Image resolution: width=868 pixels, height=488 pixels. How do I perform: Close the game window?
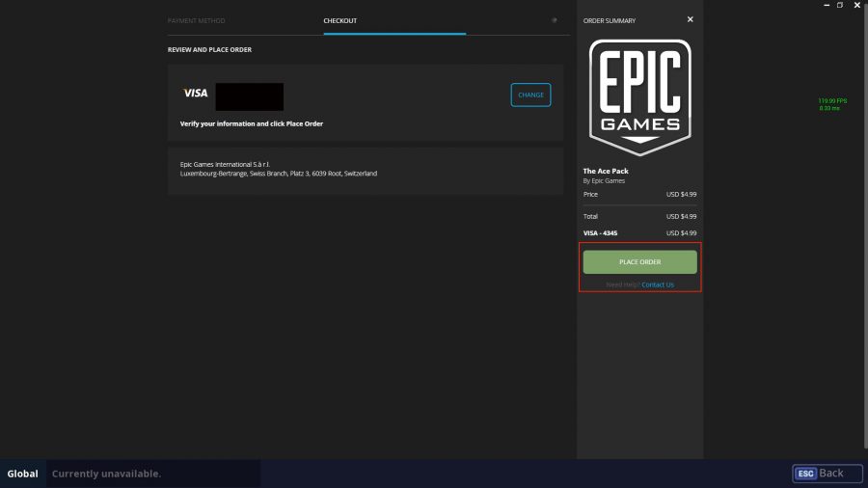(x=854, y=5)
